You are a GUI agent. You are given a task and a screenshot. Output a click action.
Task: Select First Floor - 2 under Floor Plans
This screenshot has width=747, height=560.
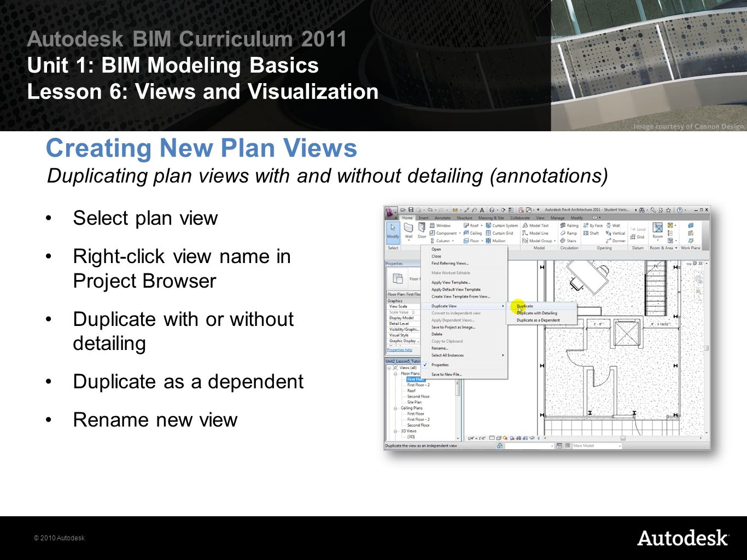418,385
